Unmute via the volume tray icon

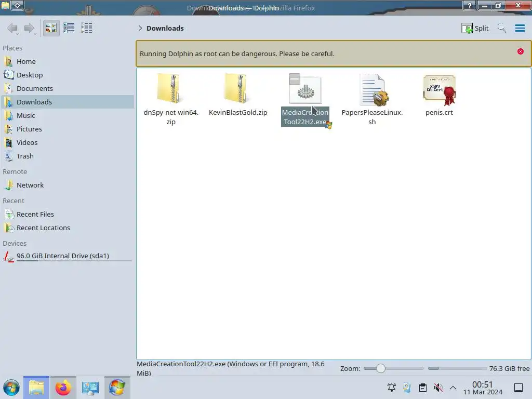click(438, 388)
